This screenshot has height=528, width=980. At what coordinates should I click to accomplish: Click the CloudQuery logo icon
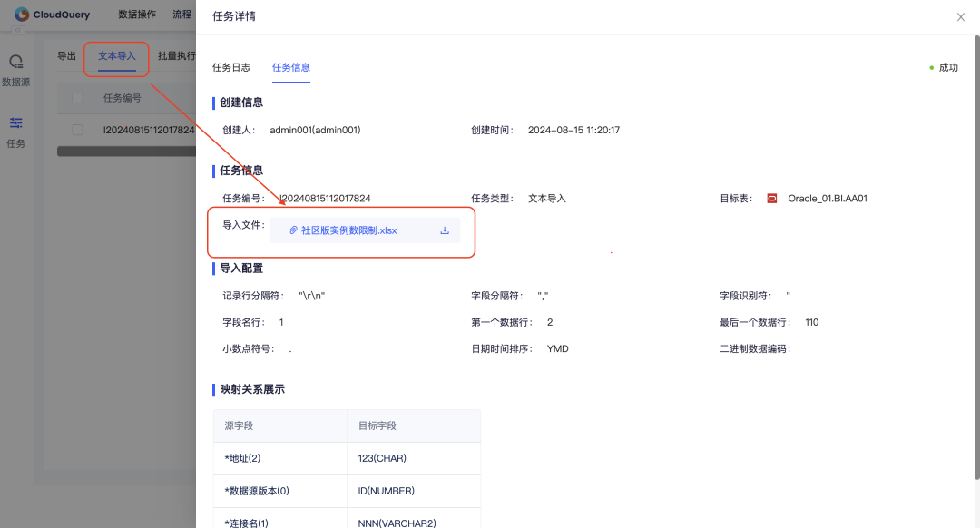coord(22,15)
